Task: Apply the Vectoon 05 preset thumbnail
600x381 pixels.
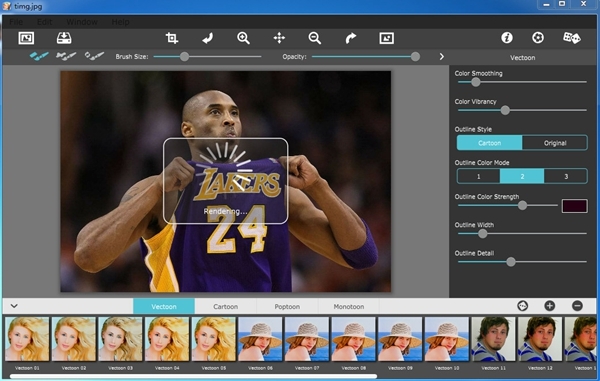Action: (x=214, y=339)
